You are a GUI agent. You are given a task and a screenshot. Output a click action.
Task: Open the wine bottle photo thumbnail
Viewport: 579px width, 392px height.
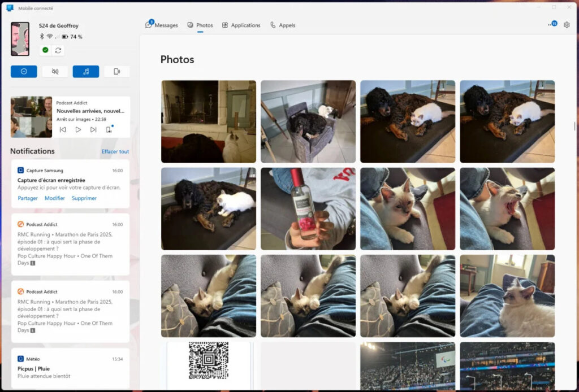pyautogui.click(x=308, y=208)
